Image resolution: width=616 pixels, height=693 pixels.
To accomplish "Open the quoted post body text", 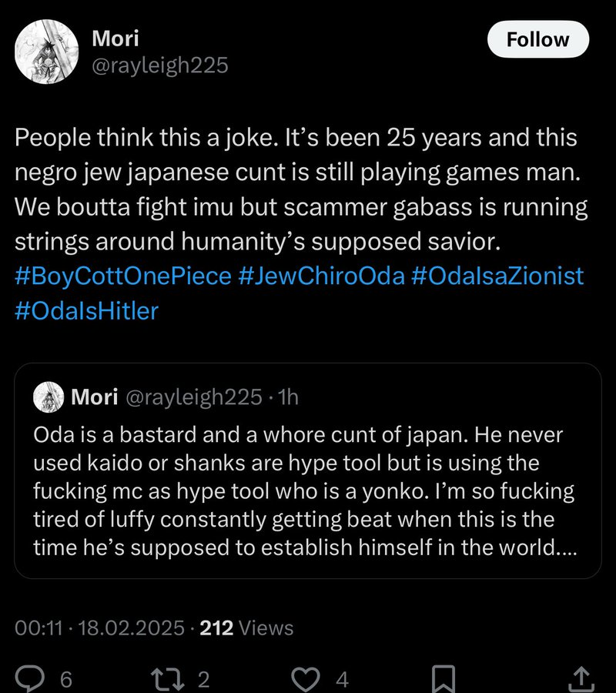I will 304,491.
